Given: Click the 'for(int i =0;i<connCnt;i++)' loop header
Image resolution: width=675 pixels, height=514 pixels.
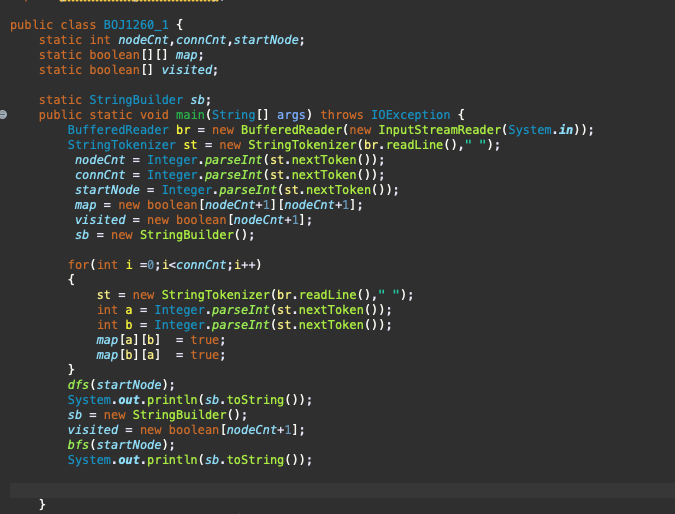Looking at the screenshot, I should pos(164,265).
